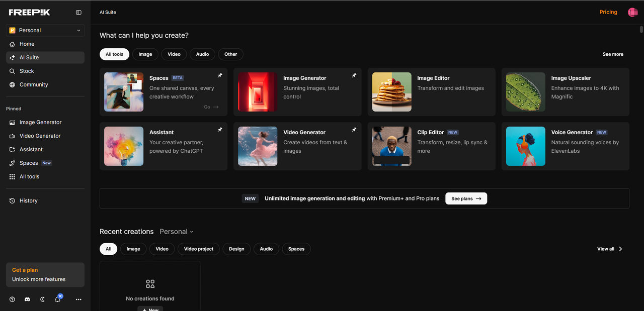Open the Image Upscaler leaf thumbnail

click(x=525, y=92)
